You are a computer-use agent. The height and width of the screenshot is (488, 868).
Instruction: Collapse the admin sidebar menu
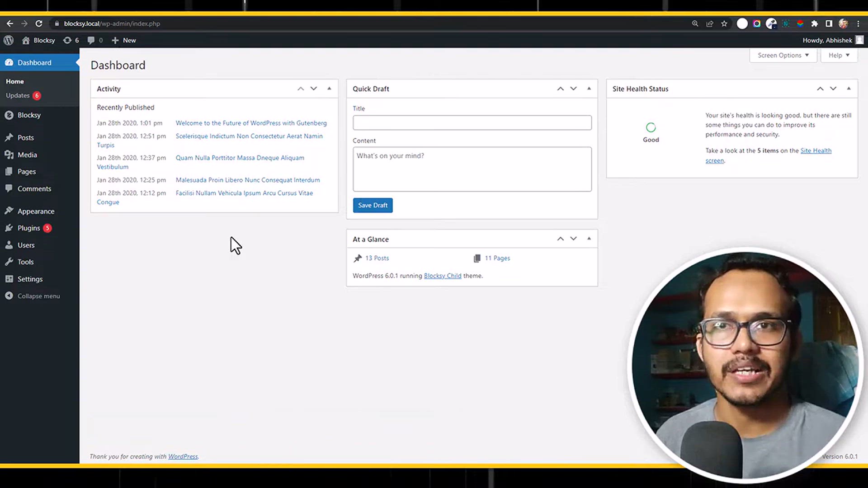point(39,296)
